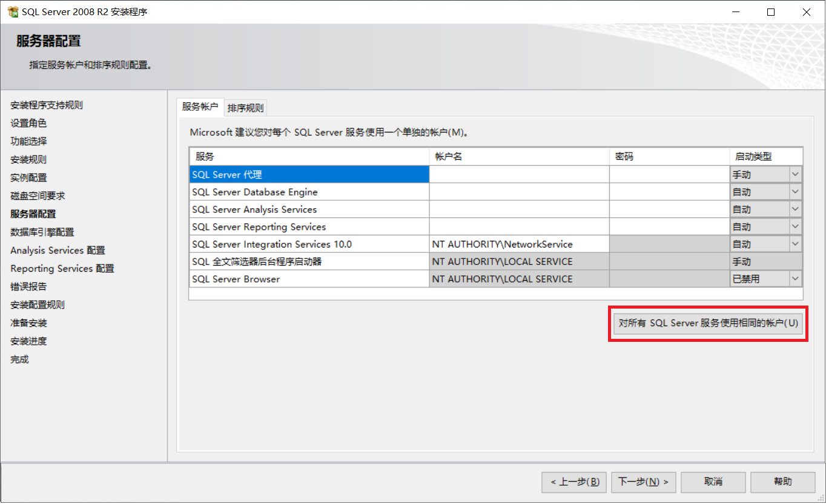The height and width of the screenshot is (504, 826).
Task: Click 功能选择 in the step list
Action: click(x=28, y=142)
